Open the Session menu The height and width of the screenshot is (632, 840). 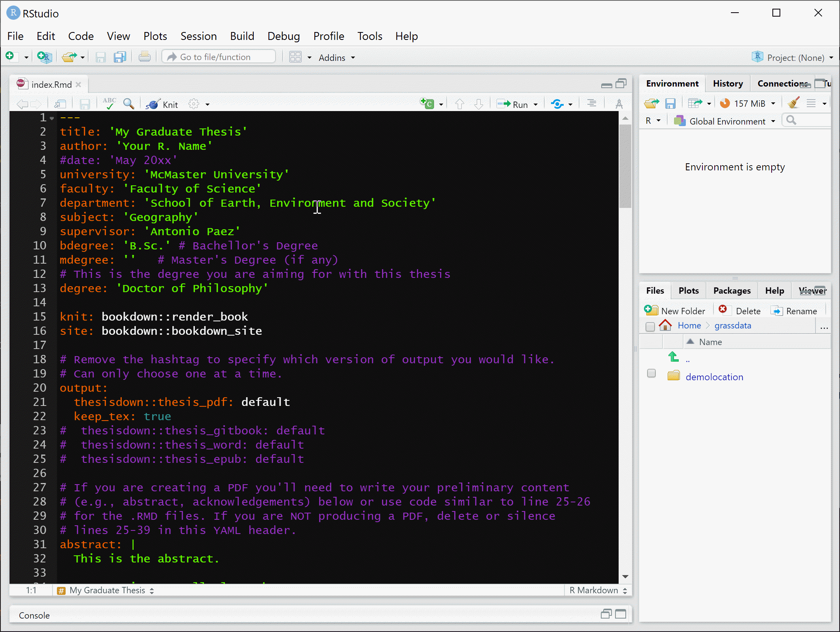pyautogui.click(x=198, y=36)
